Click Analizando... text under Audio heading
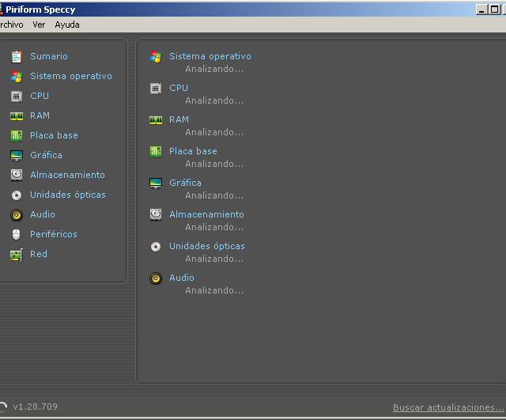The height and width of the screenshot is (420, 506). (x=214, y=290)
